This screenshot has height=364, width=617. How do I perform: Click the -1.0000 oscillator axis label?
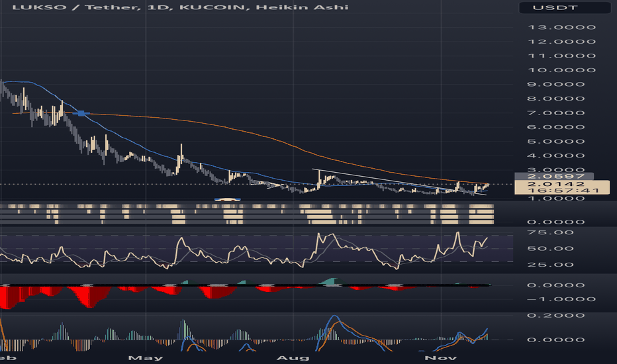click(561, 299)
